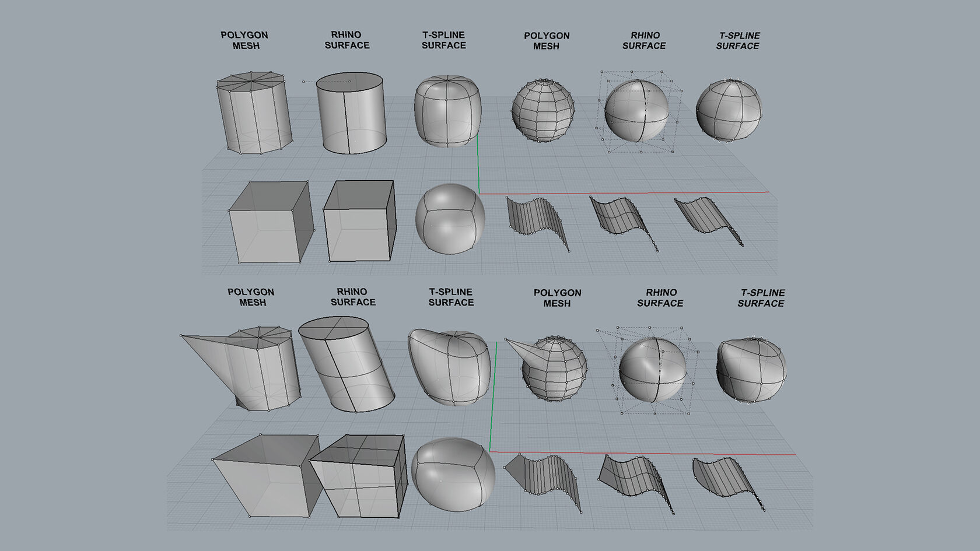Click the T-SPLINE SURFACE label above the undeformed rounded cylinder
980x551 pixels.
click(444, 40)
